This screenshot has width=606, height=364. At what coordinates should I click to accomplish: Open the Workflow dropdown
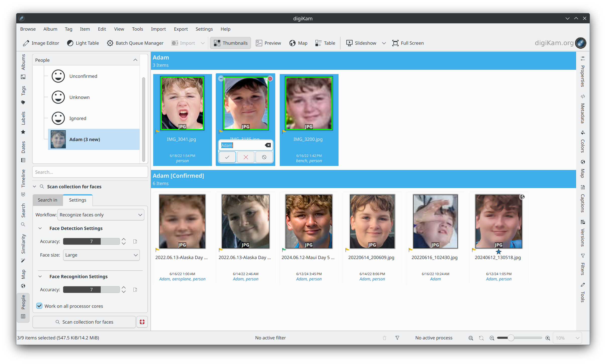pyautogui.click(x=101, y=215)
